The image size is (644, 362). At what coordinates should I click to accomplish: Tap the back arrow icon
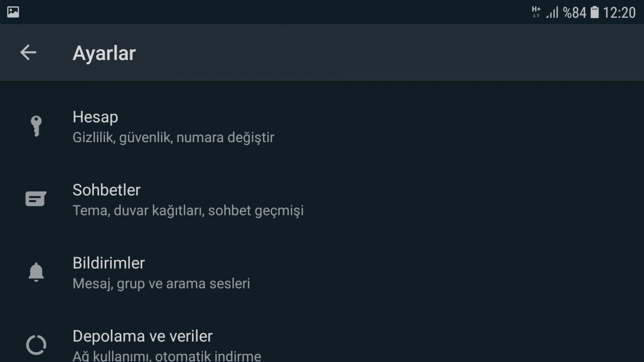28,53
